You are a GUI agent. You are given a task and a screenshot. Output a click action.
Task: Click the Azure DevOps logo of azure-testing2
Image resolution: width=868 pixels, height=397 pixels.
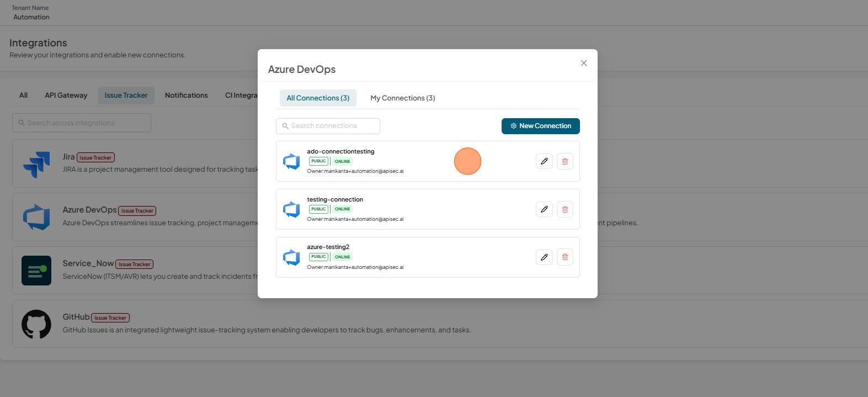coord(291,257)
